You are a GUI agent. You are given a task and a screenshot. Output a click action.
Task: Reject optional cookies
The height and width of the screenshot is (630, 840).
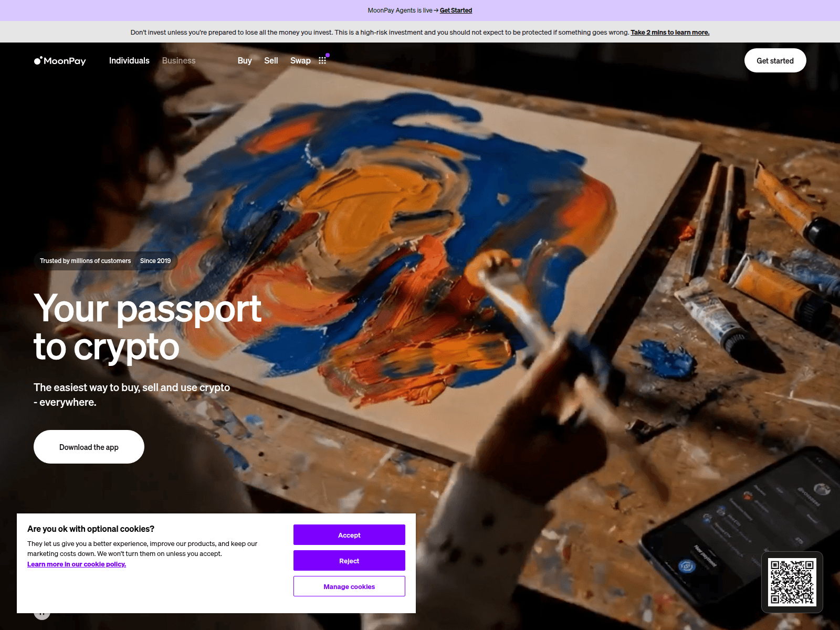[x=349, y=561]
